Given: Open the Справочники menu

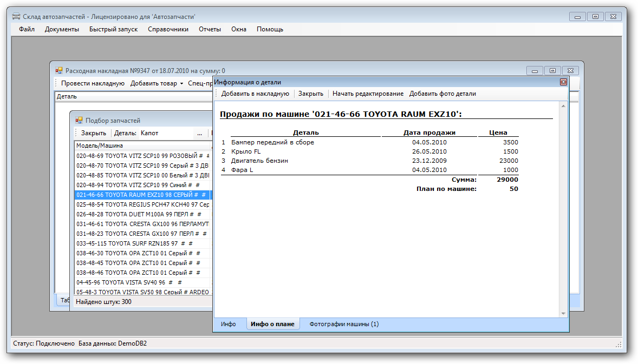Looking at the screenshot, I should (x=168, y=29).
